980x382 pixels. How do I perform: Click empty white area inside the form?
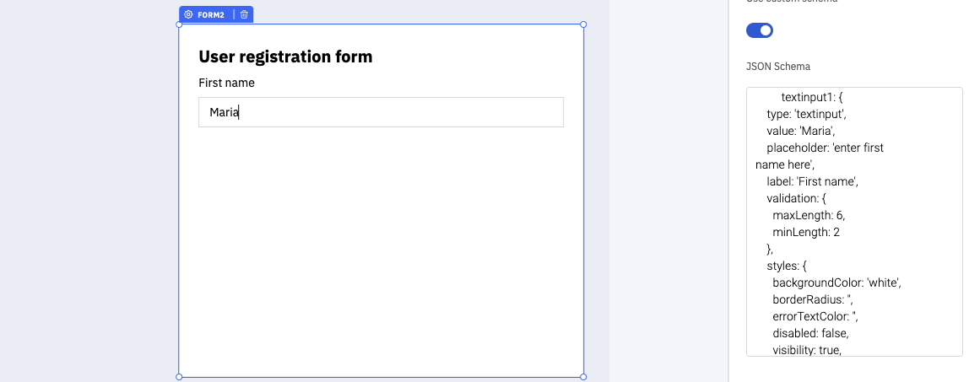click(381, 253)
